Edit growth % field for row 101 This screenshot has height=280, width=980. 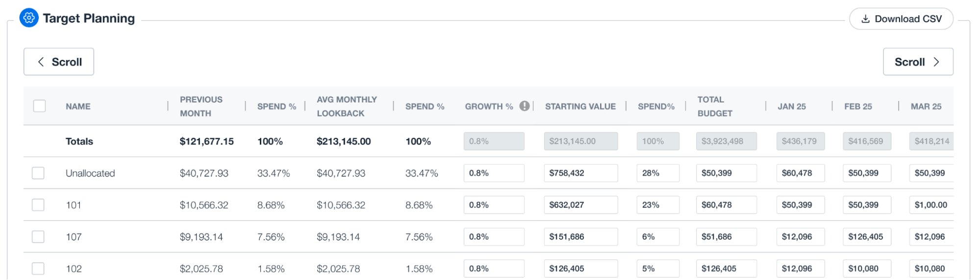pyautogui.click(x=494, y=205)
